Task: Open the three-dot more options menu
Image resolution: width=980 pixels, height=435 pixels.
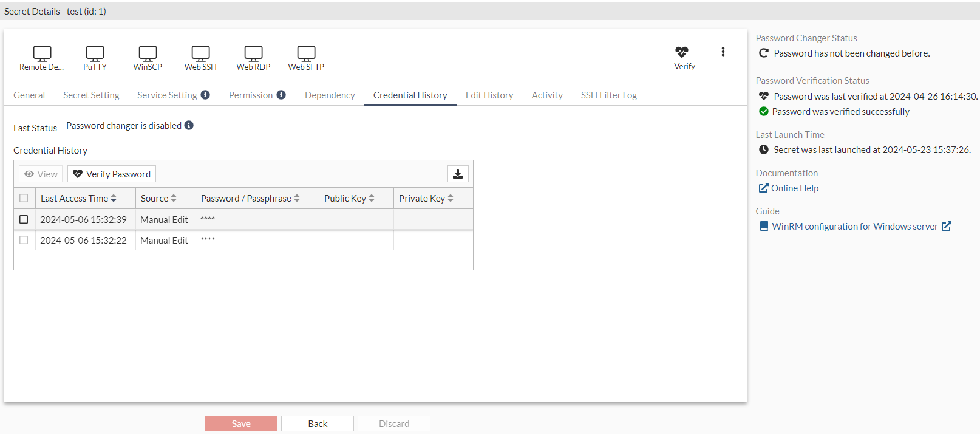Action: click(x=723, y=52)
